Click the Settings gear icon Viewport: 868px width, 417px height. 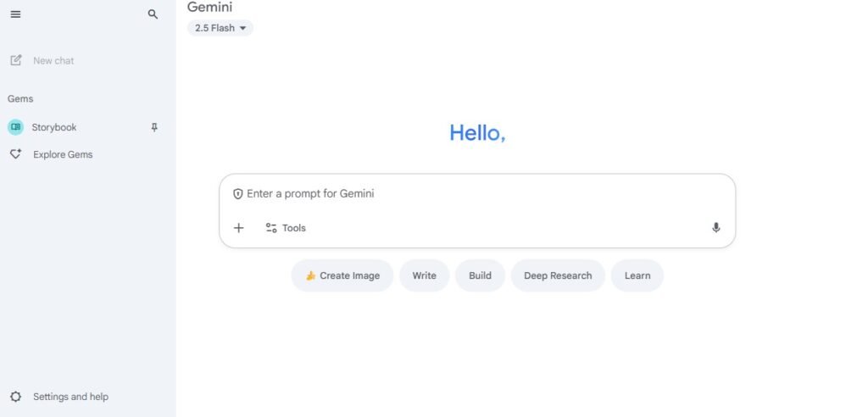pyautogui.click(x=15, y=397)
